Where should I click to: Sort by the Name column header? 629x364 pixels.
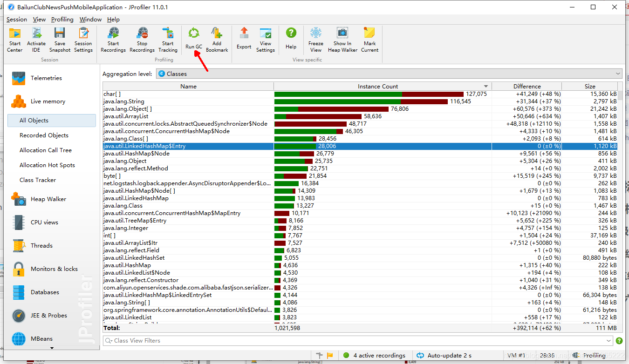coord(188,86)
